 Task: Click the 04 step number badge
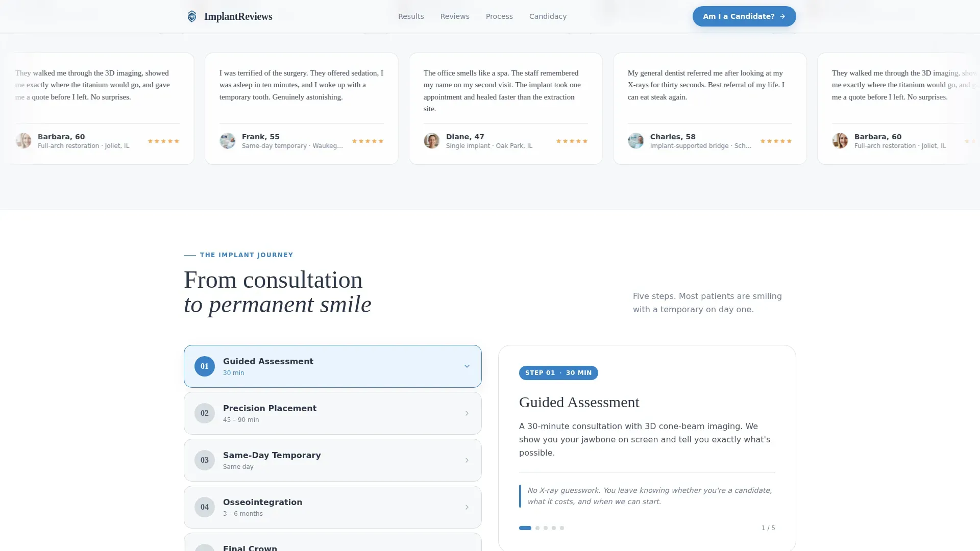[205, 507]
